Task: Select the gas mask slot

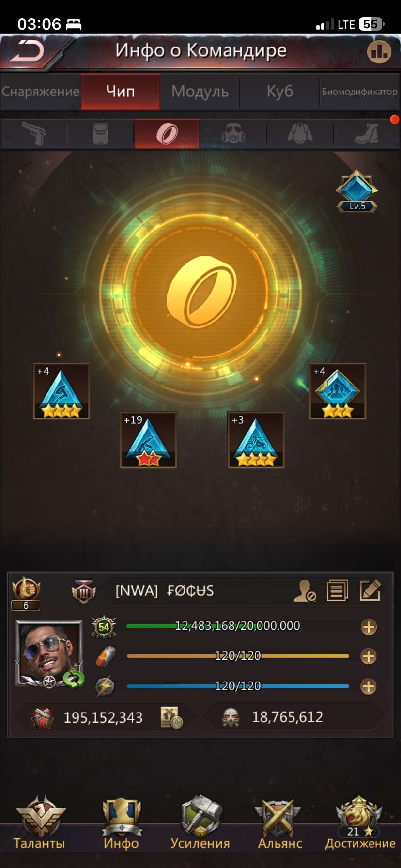Action: coord(233,134)
